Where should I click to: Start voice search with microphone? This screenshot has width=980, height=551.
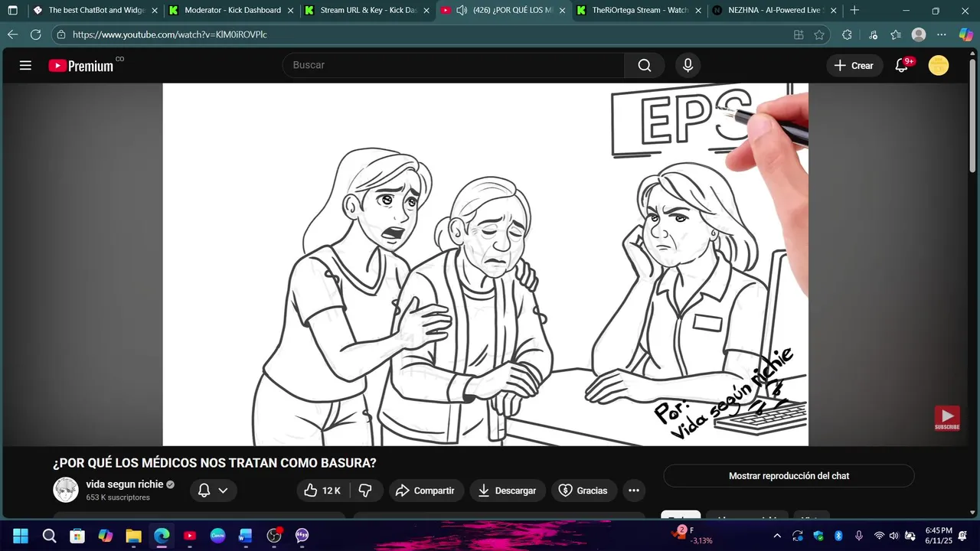click(x=688, y=65)
